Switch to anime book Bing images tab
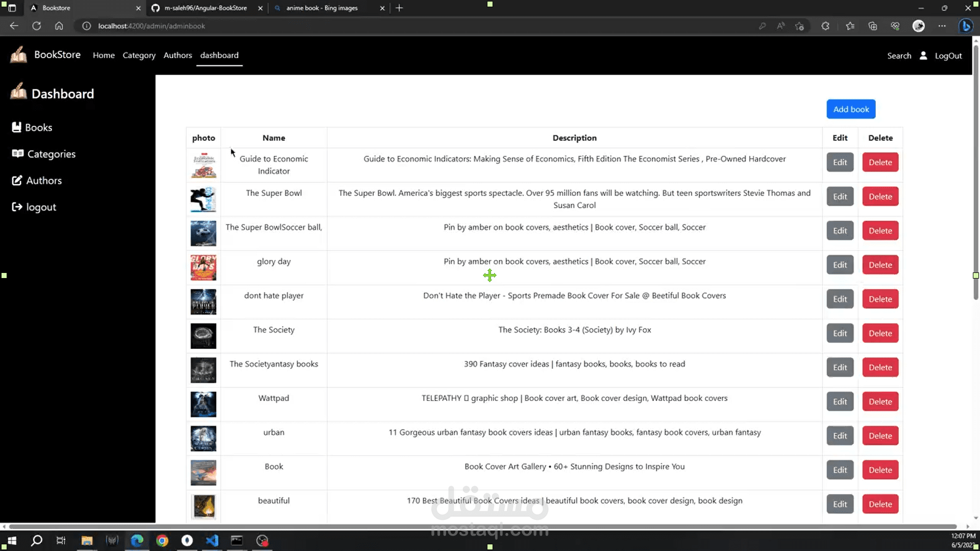980x551 pixels. point(322,8)
